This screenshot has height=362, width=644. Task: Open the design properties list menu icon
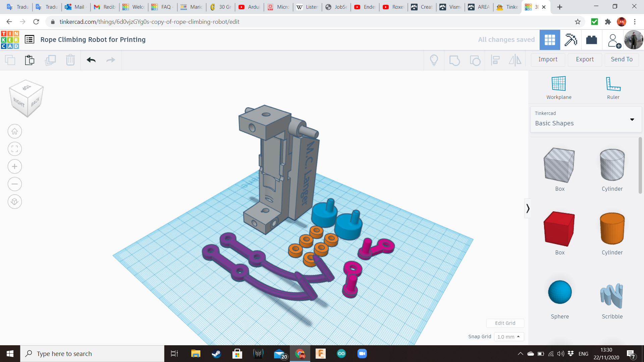click(x=30, y=39)
